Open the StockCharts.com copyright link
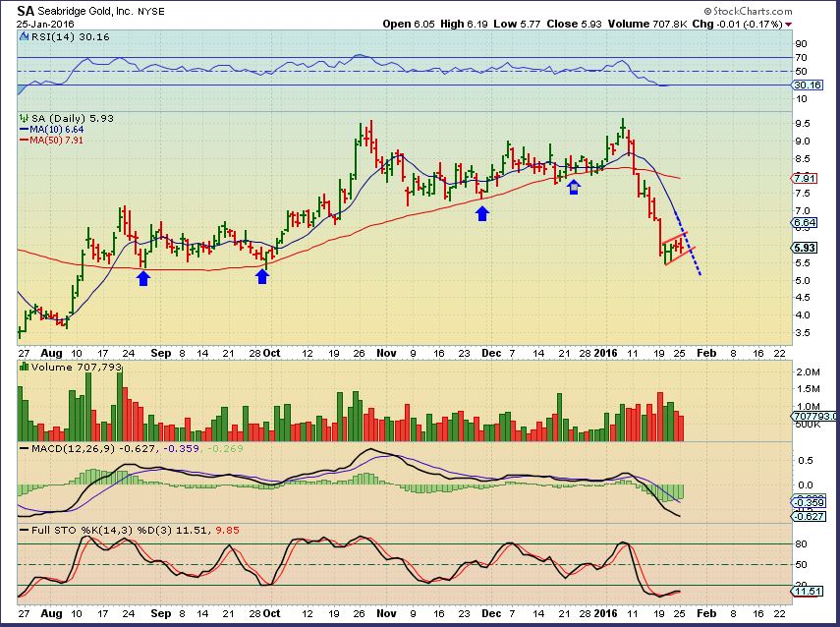 [x=748, y=11]
